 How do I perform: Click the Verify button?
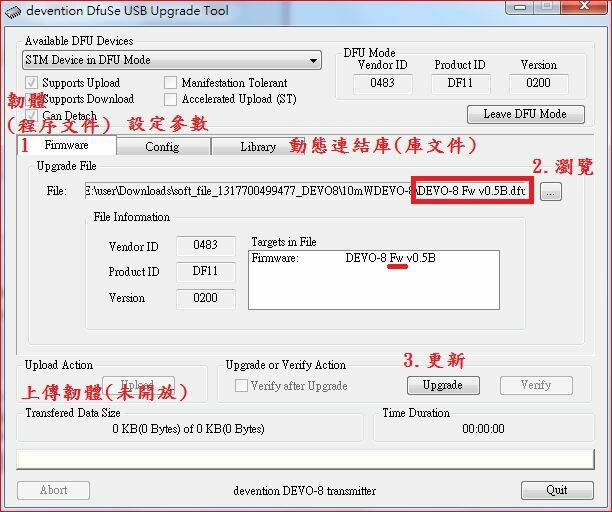coord(536,386)
